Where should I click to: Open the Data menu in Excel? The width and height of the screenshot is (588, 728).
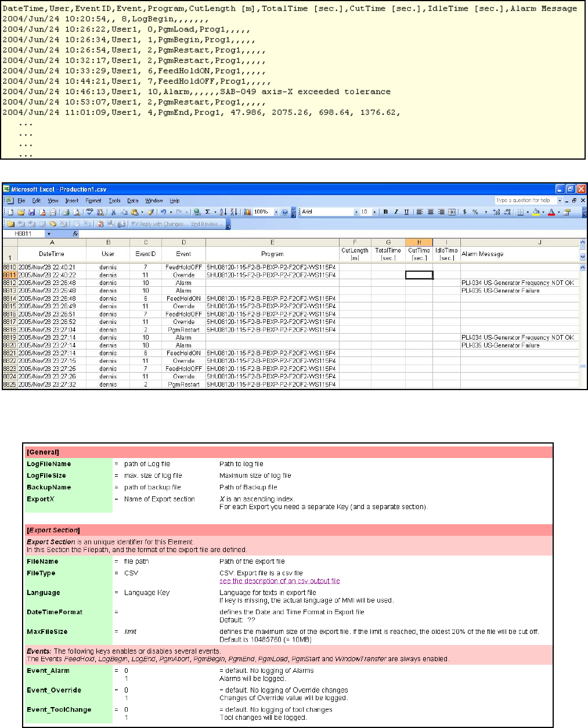point(132,200)
